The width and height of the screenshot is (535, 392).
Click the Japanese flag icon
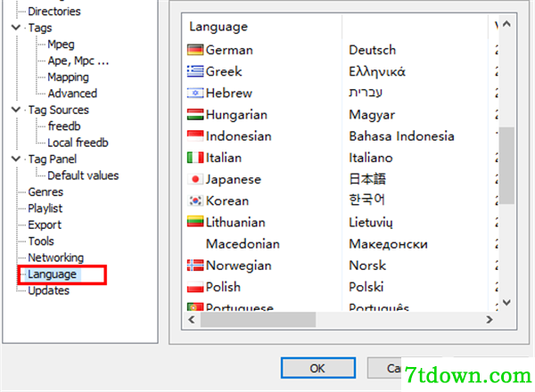[195, 179]
